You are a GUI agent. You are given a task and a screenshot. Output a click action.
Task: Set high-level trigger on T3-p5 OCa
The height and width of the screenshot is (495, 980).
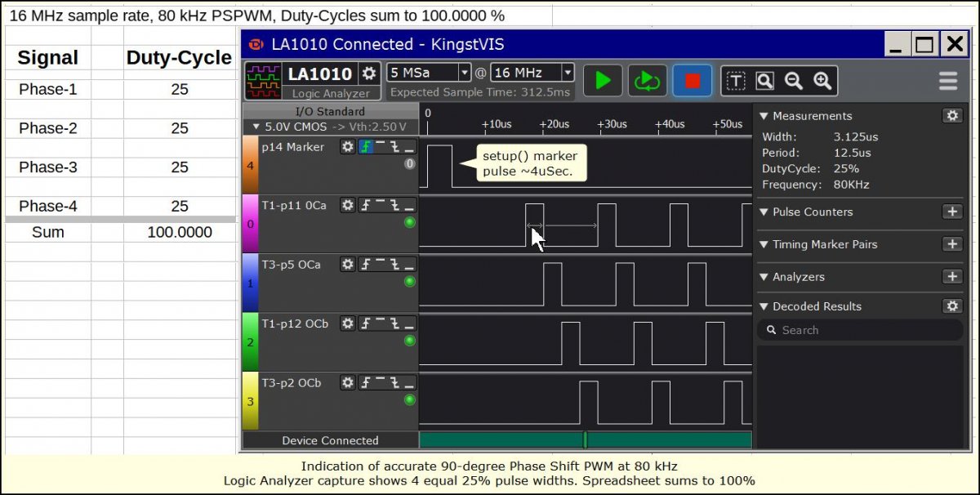pos(380,265)
